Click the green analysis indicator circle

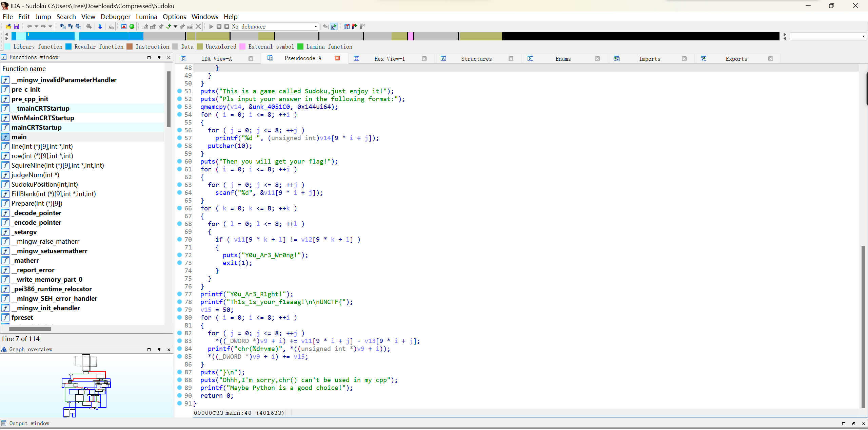pos(132,26)
